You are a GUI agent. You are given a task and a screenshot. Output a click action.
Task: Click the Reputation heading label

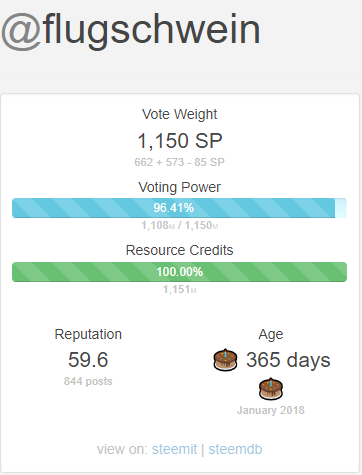tap(88, 334)
